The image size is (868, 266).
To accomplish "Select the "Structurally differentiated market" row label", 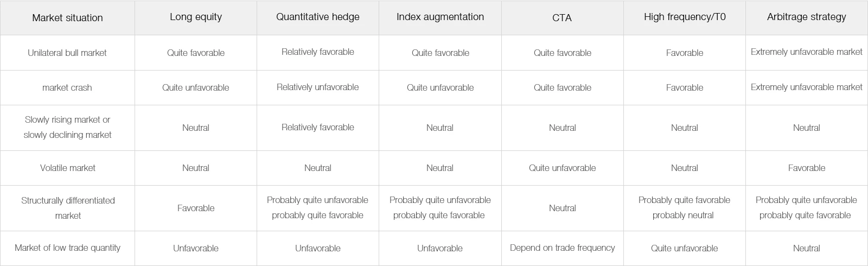I will coord(67,208).
